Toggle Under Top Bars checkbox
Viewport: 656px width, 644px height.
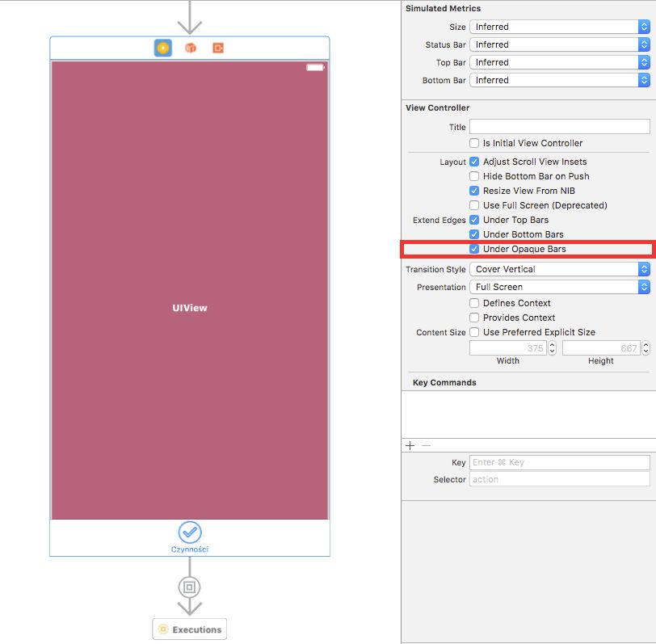[x=474, y=220]
